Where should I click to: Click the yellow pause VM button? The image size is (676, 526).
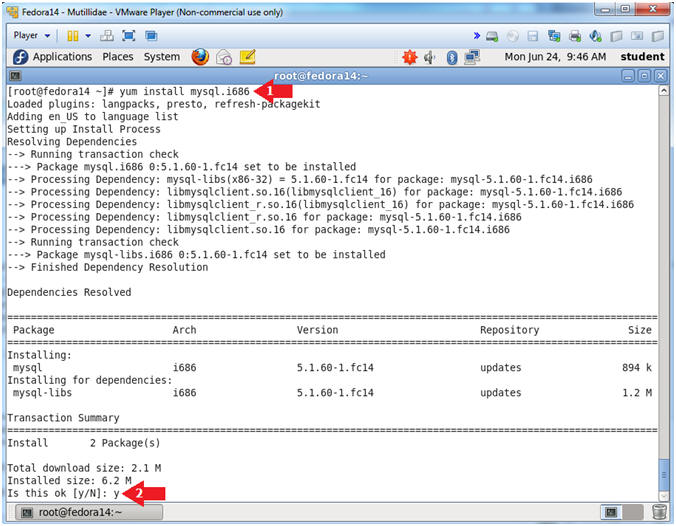72,35
